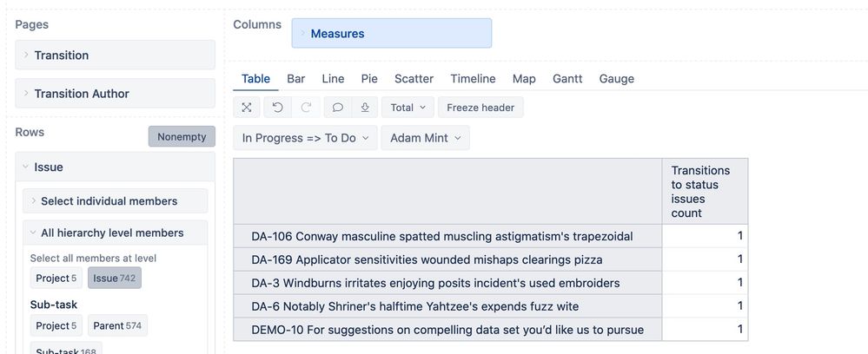This screenshot has width=868, height=354.
Task: Expand the Measures columns dimension
Action: click(x=391, y=33)
